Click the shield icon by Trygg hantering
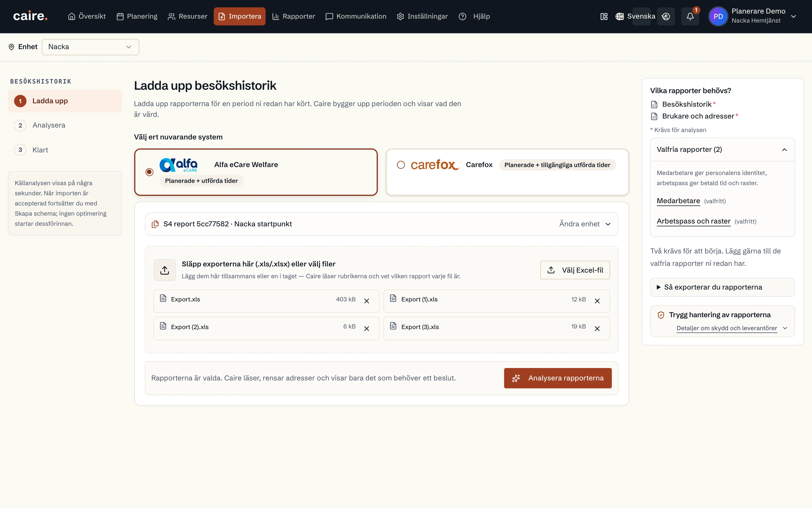This screenshot has width=812, height=508. tap(661, 315)
